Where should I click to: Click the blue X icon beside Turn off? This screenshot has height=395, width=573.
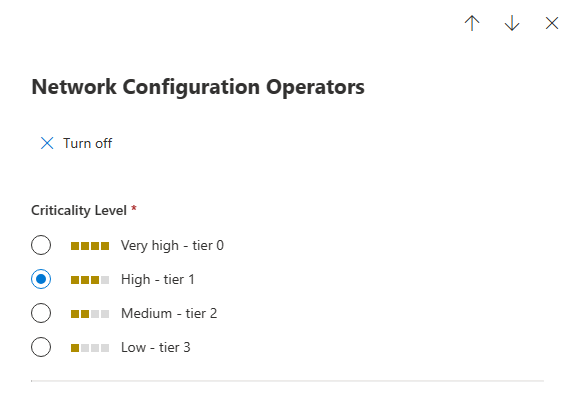pyautogui.click(x=47, y=143)
